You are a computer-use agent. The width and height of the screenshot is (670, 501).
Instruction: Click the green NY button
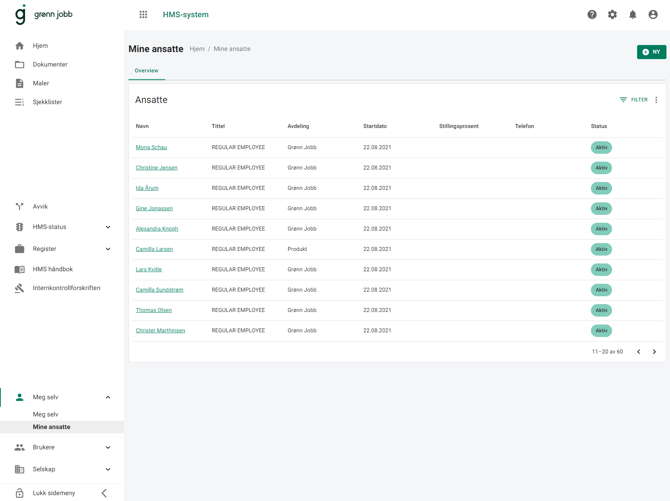click(651, 52)
